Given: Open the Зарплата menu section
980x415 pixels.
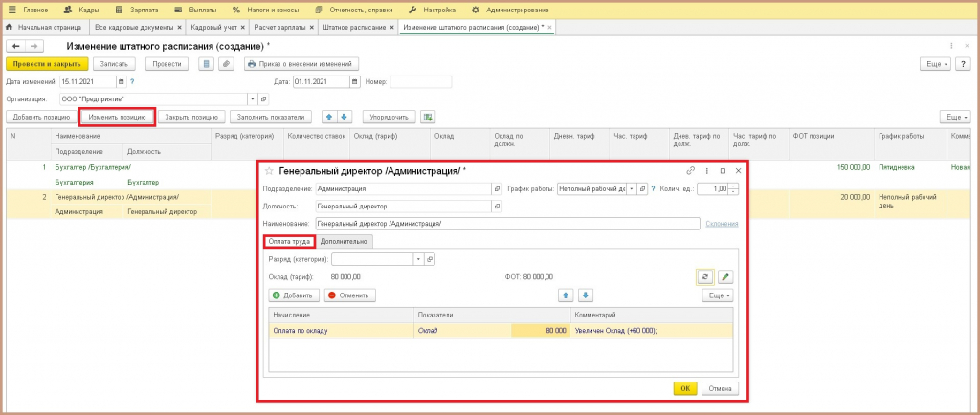Looking at the screenshot, I should [137, 10].
